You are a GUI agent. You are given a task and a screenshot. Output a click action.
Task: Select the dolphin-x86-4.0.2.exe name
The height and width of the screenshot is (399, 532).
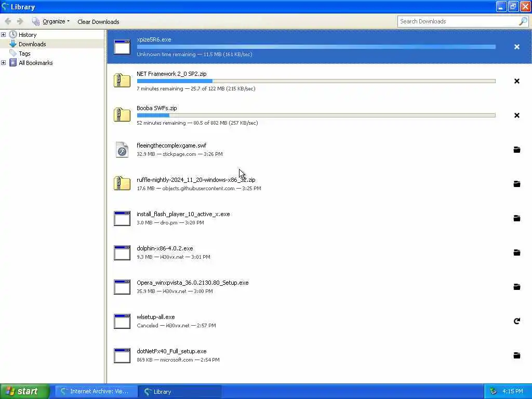(x=165, y=248)
